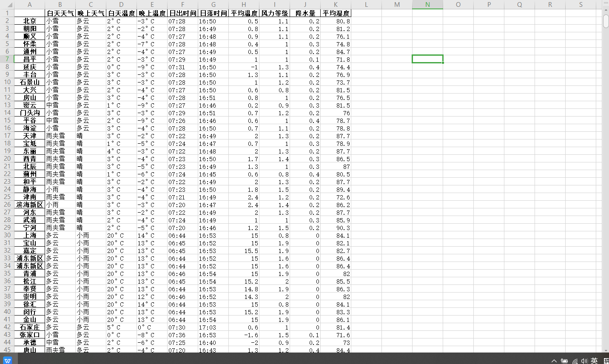Open the WPS app from the taskbar
This screenshot has width=609, height=364.
point(8,360)
